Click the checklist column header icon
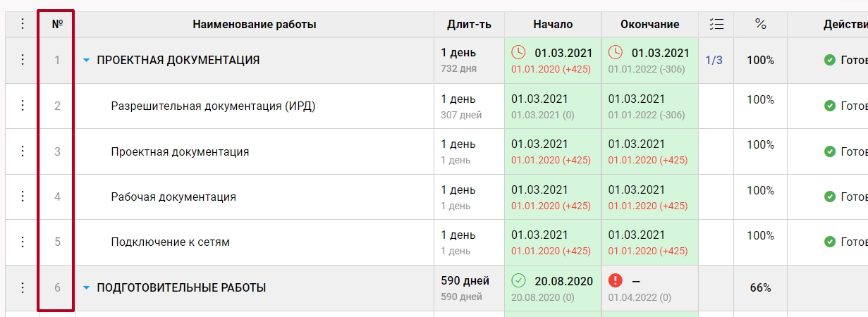Image resolution: width=868 pixels, height=317 pixels. [x=716, y=24]
